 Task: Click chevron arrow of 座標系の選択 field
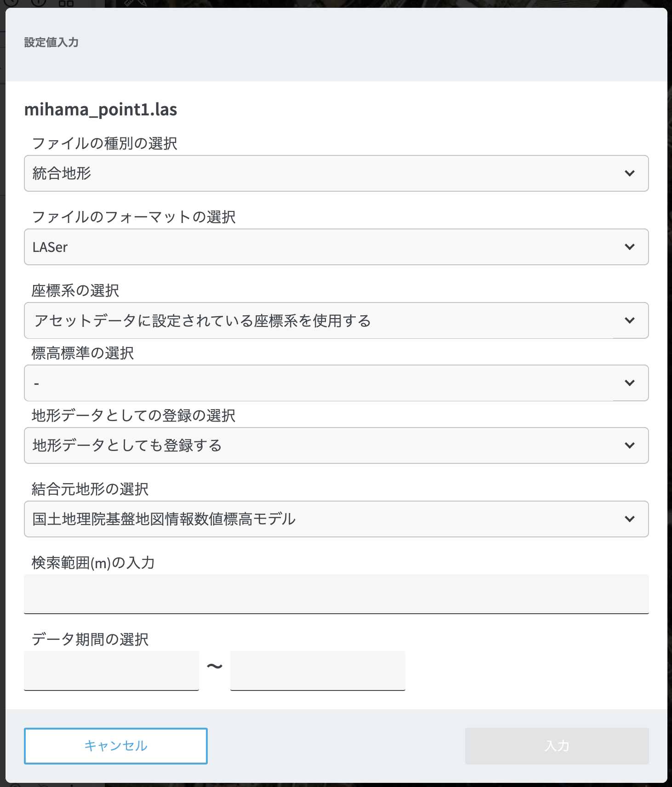click(629, 320)
